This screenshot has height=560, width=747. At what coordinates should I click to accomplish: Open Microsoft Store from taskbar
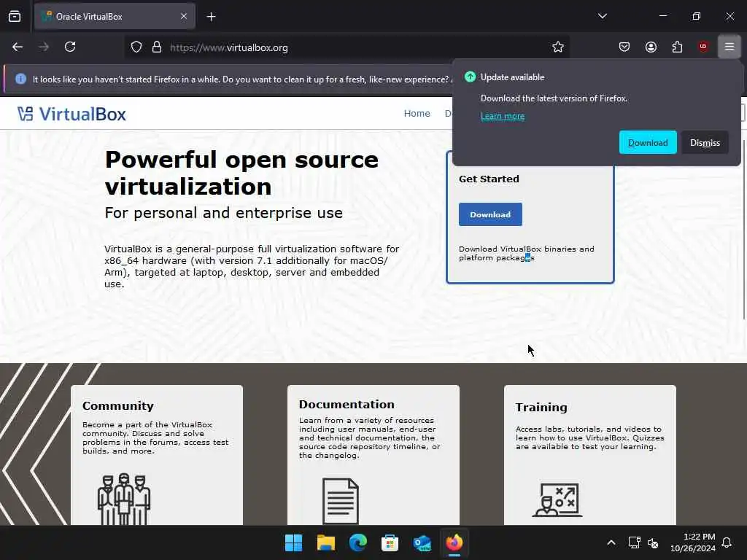point(390,542)
